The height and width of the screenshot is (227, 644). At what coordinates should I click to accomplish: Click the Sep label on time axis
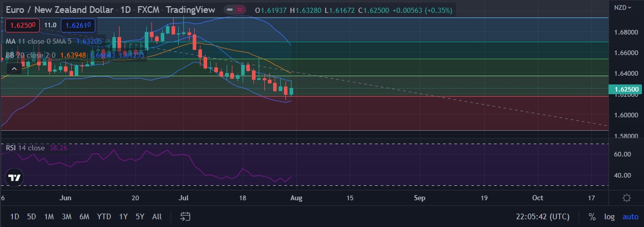[420, 198]
